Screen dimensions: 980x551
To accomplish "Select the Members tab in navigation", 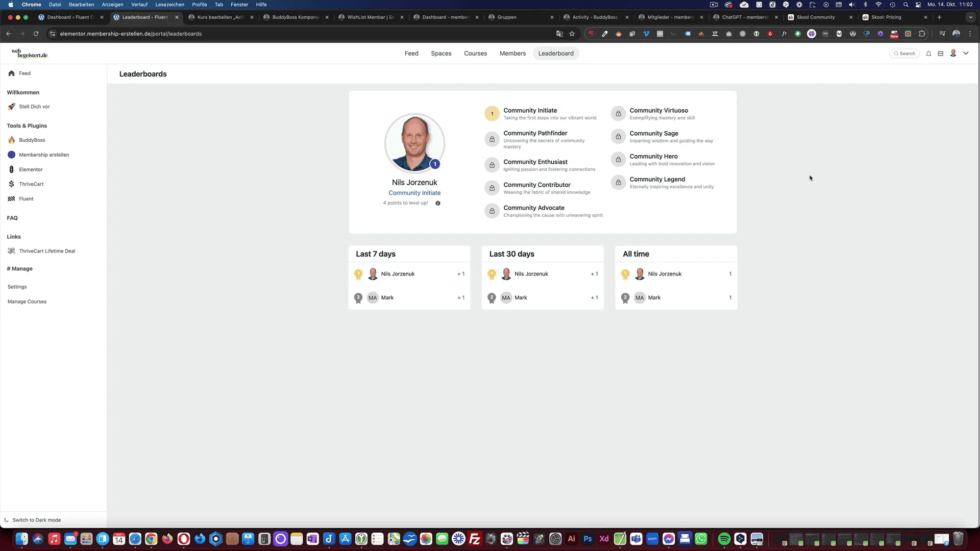I will (x=513, y=53).
